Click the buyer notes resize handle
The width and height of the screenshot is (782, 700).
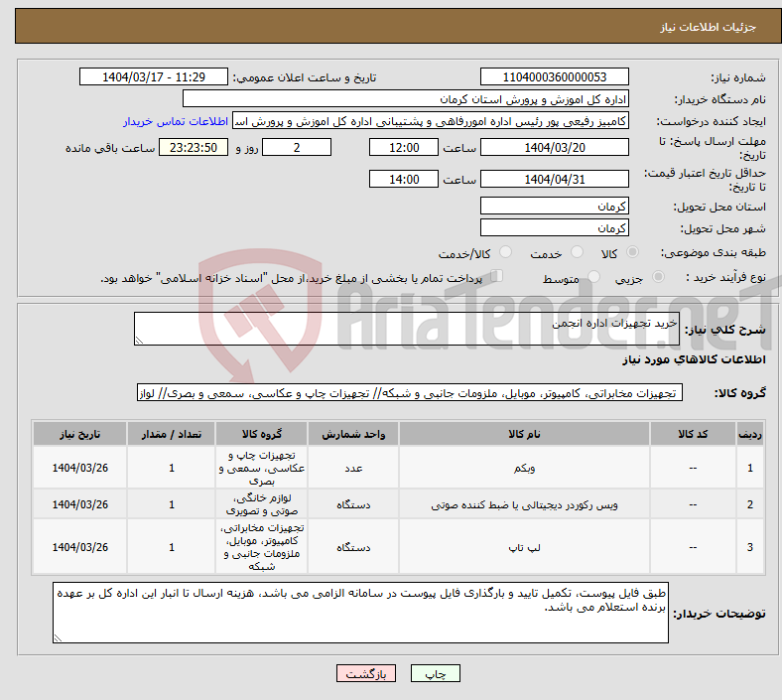58,637
